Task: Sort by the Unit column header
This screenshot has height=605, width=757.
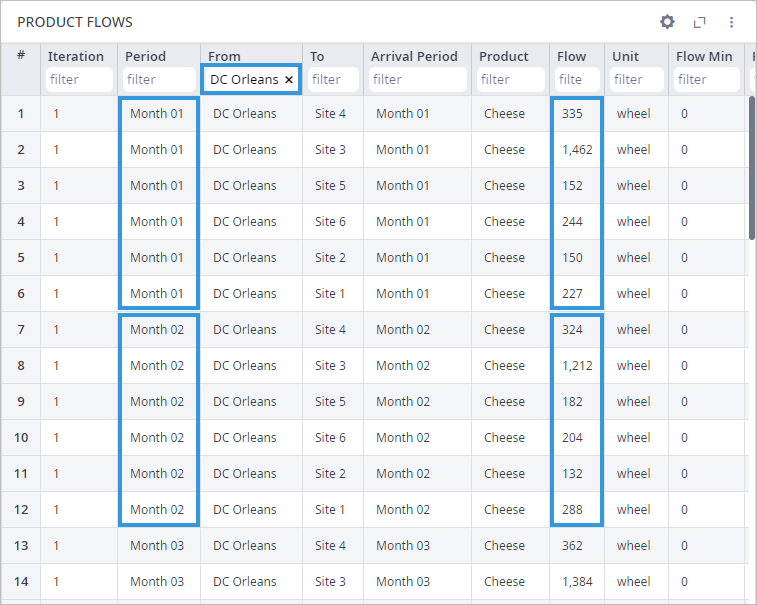Action: (625, 56)
